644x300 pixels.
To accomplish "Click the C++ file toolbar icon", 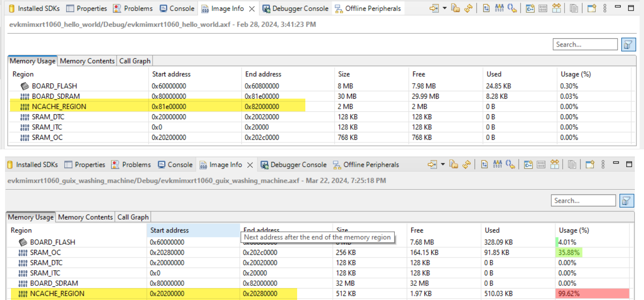I will tap(530, 8).
